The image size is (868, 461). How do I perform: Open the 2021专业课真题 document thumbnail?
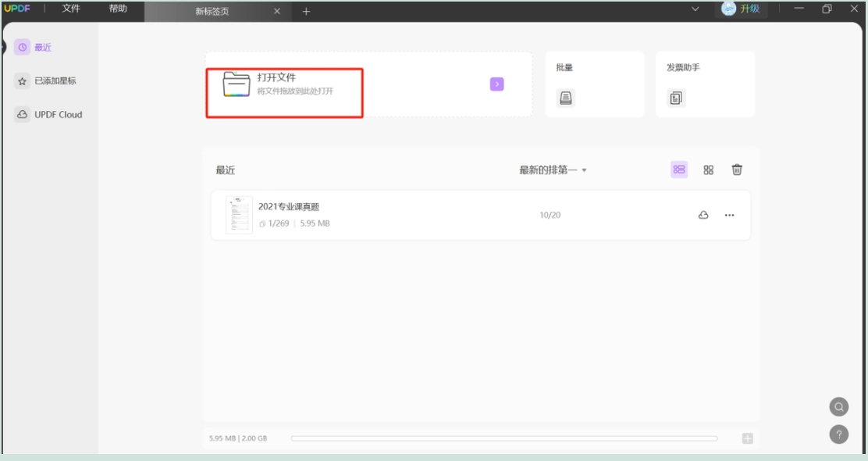[x=239, y=215]
